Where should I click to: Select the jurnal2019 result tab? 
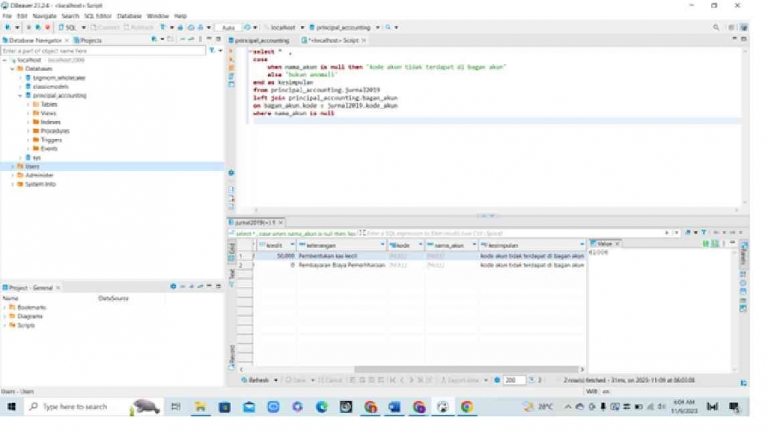pyautogui.click(x=255, y=222)
